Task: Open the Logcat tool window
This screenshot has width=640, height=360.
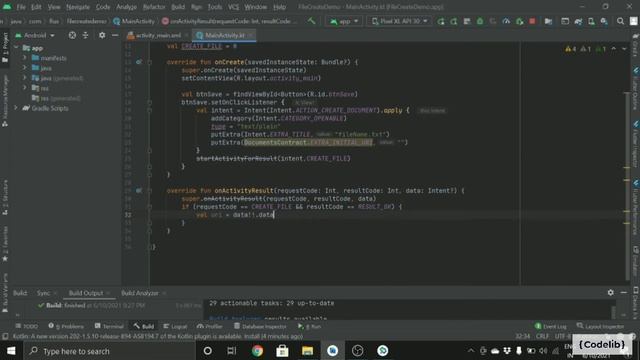Action: (x=175, y=327)
